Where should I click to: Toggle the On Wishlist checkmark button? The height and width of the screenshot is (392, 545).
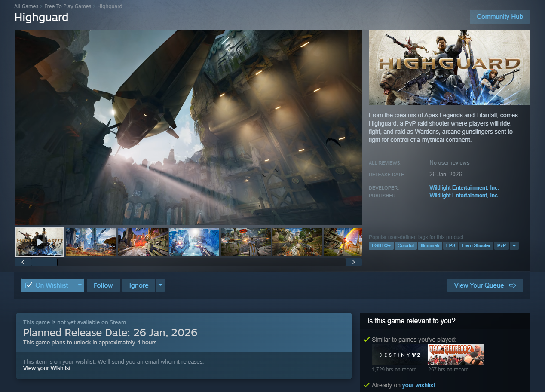click(x=48, y=285)
